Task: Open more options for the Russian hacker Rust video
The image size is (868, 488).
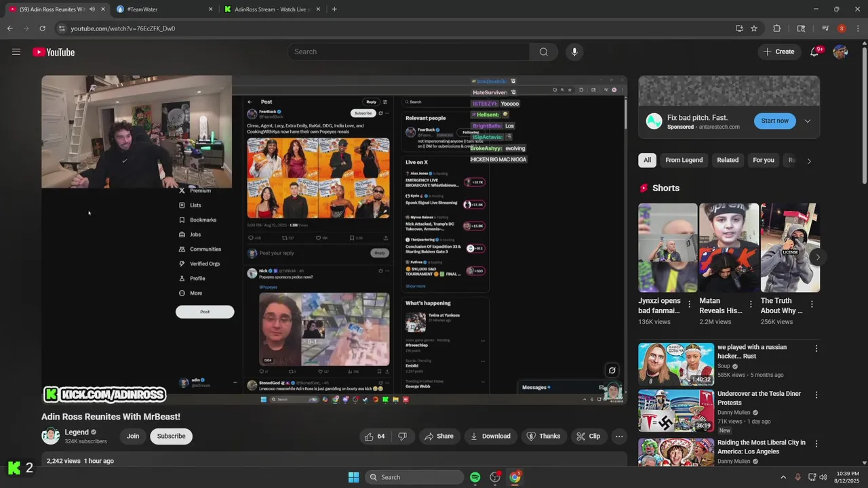Action: point(816,348)
